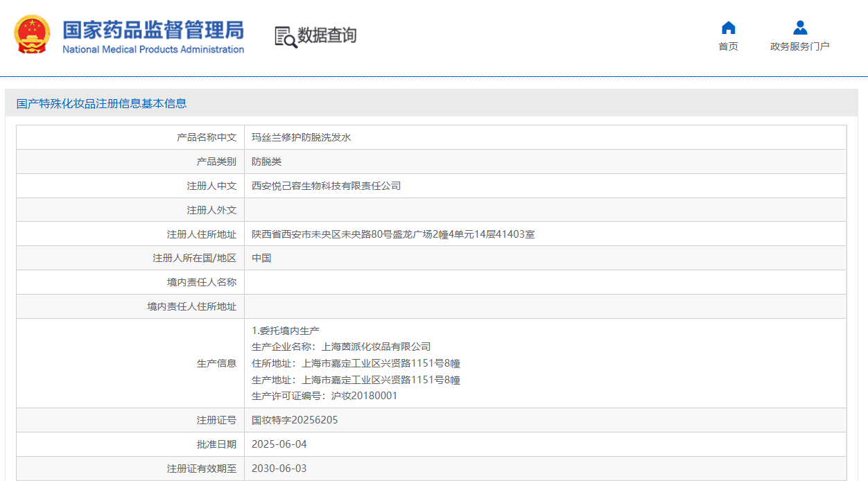Click product category value 防脱类
868x481 pixels.
pos(267,161)
